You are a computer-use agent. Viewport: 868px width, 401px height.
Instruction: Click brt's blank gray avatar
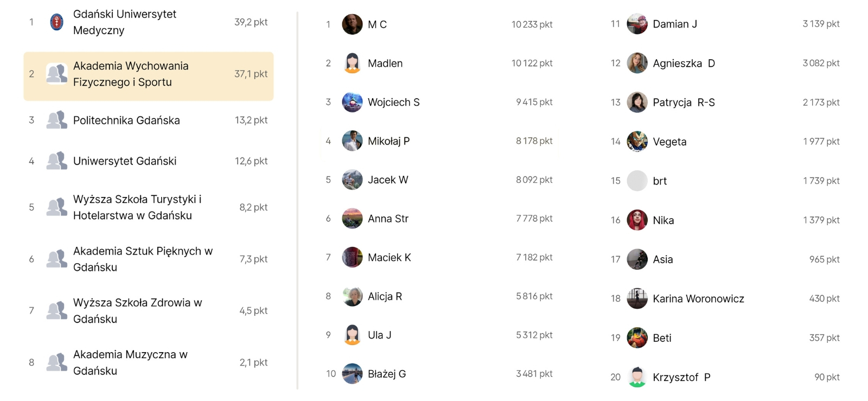(x=637, y=181)
